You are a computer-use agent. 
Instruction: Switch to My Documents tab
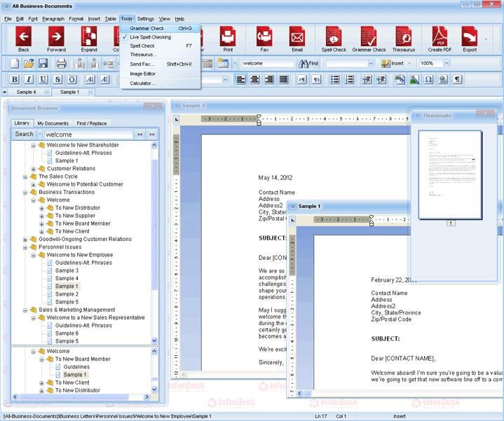pos(53,123)
